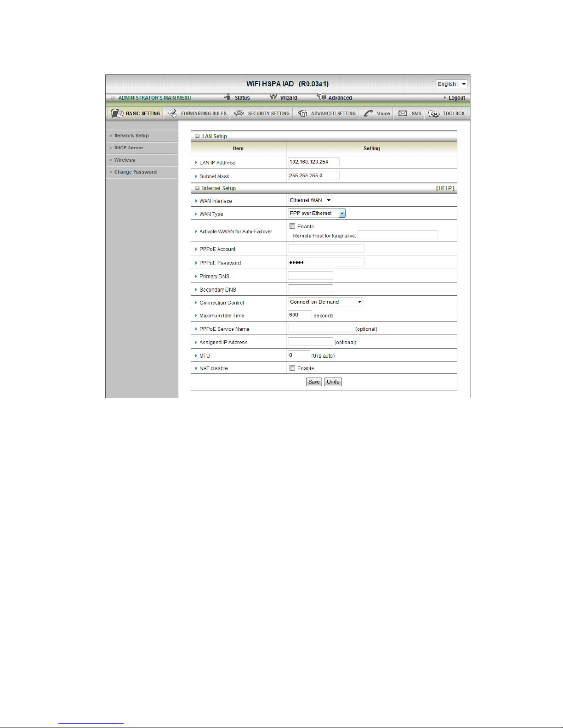Open the English language dropdown

451,84
